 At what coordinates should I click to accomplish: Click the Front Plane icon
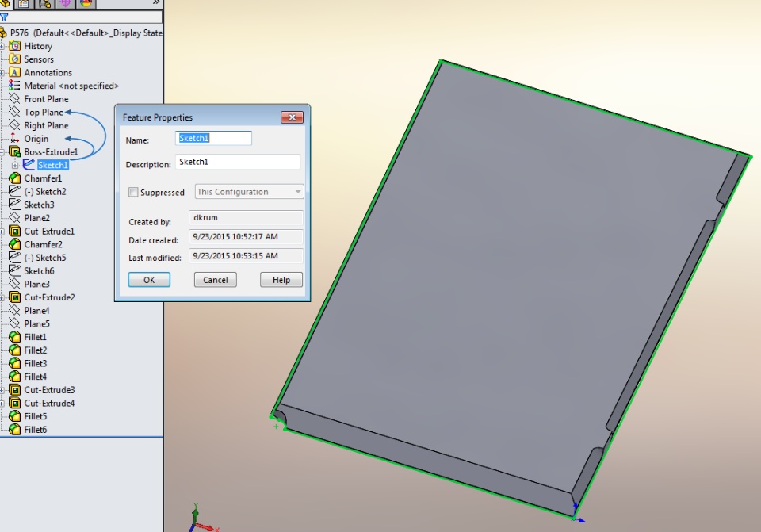15,99
